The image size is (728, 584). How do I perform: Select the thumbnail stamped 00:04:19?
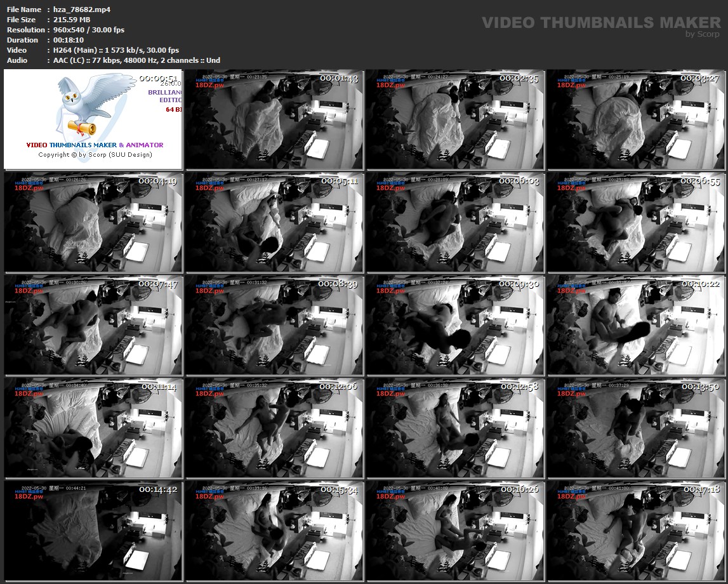(x=93, y=222)
